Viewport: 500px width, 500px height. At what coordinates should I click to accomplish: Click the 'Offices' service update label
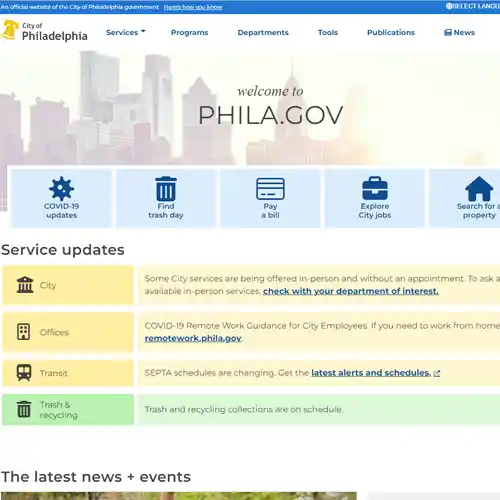tap(54, 332)
